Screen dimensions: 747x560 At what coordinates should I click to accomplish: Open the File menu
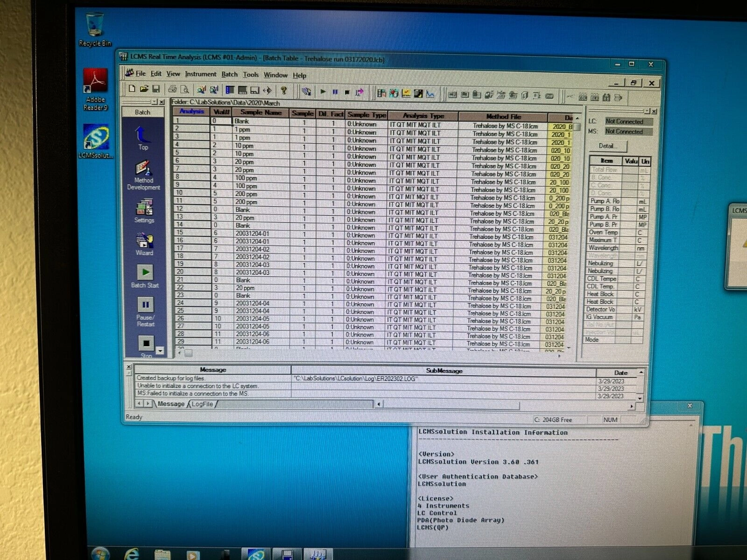pos(141,73)
